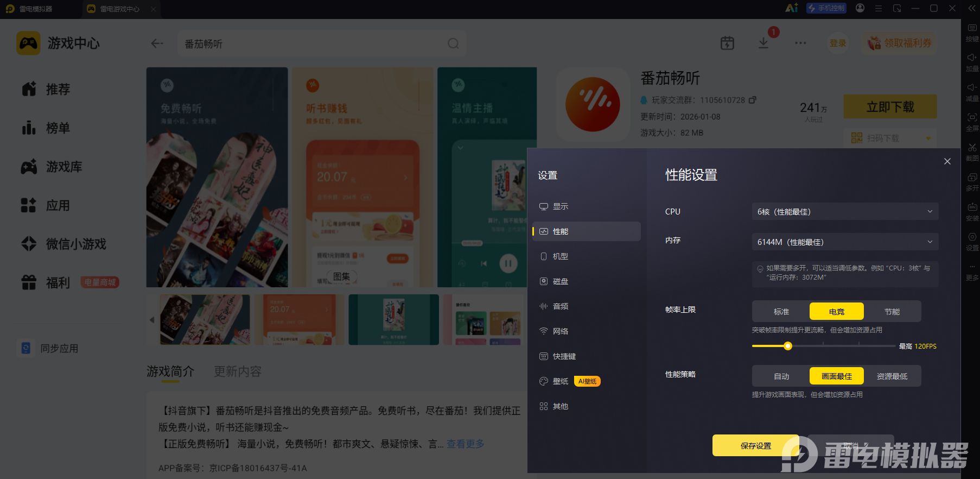980x479 pixels.
Task: Open 壁纸 wallpaper settings
Action: pos(587,381)
